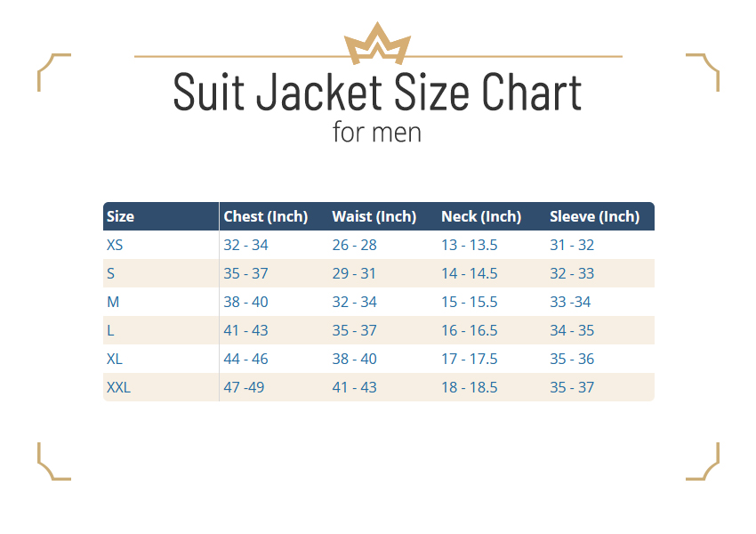Click the XS size row label
The image size is (756, 534).
pyautogui.click(x=115, y=245)
